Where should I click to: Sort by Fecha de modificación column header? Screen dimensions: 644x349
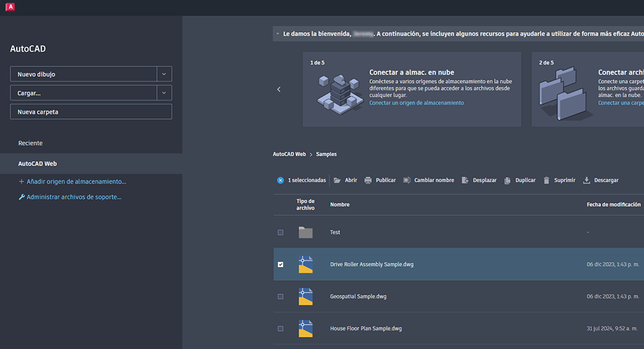click(614, 204)
